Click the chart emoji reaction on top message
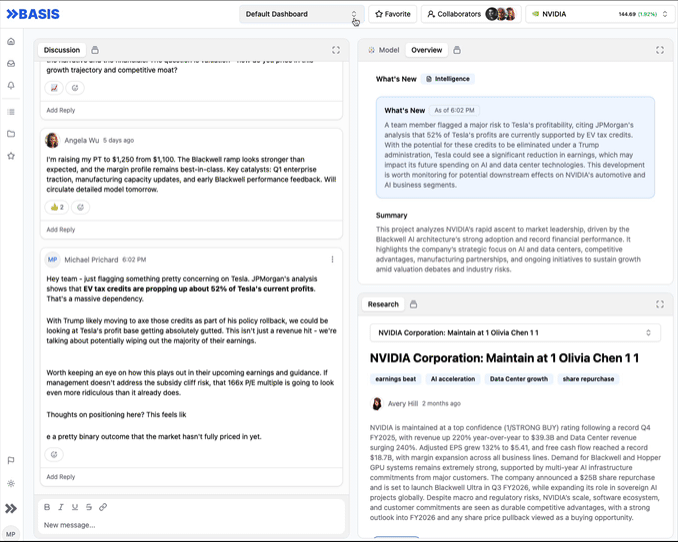The image size is (678, 542). coord(54,88)
